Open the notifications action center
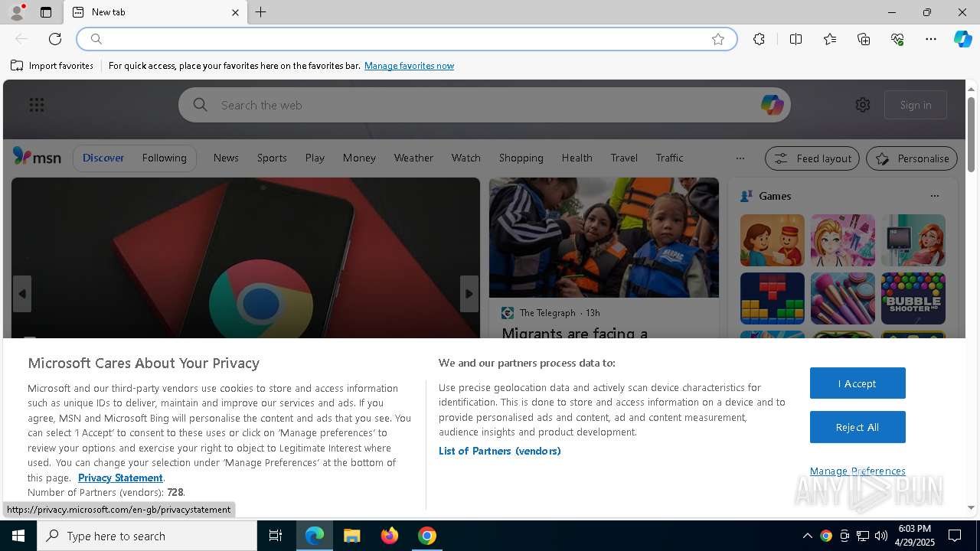This screenshot has height=551, width=980. 955,536
